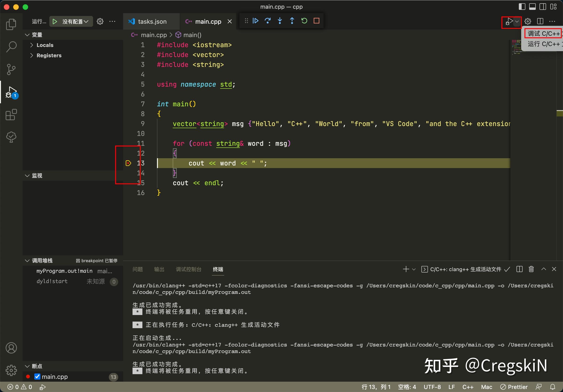The image size is (563, 392).
Task: Click 行 13, 列 1 cursor position
Action: (x=376, y=387)
